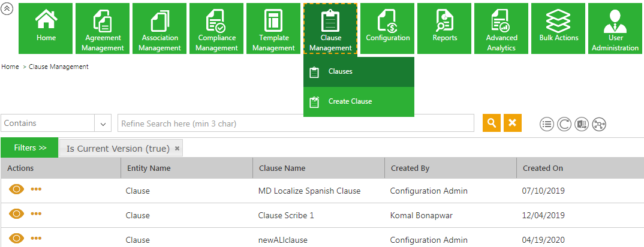This screenshot has width=644, height=247.
Task: Remove the Is Current Version filter tag
Action: (177, 148)
